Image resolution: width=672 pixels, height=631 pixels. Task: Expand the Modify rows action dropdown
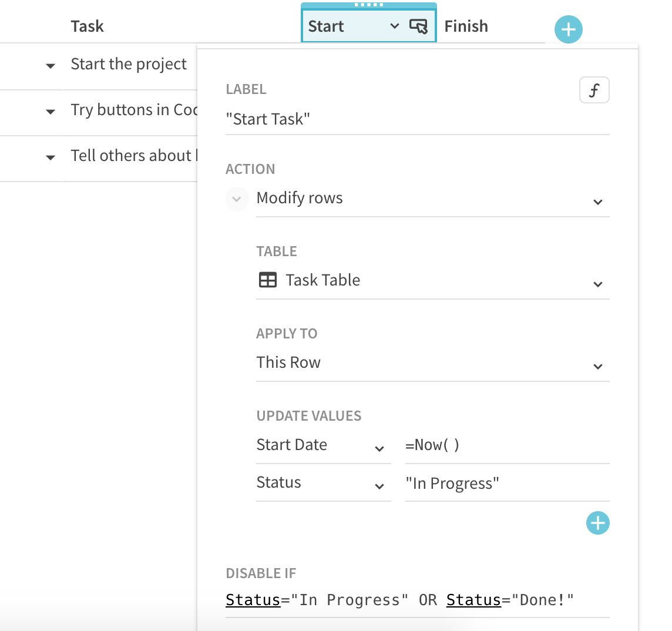[597, 202]
